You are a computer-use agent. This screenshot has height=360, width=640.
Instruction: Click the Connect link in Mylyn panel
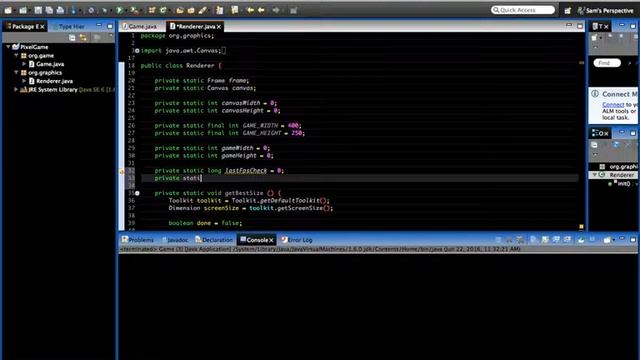click(613, 104)
